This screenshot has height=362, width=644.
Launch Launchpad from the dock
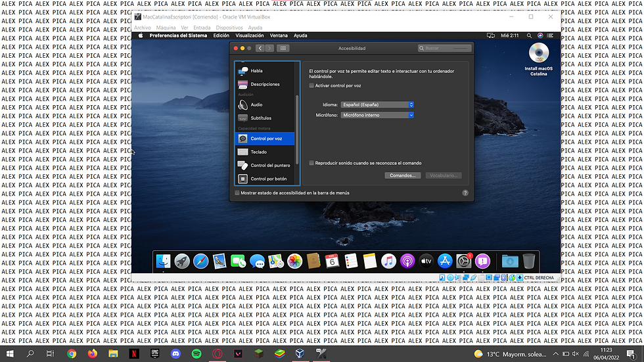[x=182, y=261]
